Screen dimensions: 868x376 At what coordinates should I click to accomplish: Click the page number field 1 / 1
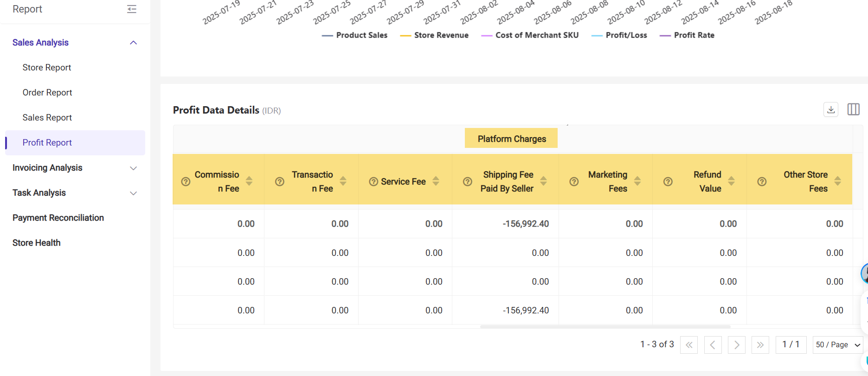click(x=791, y=345)
